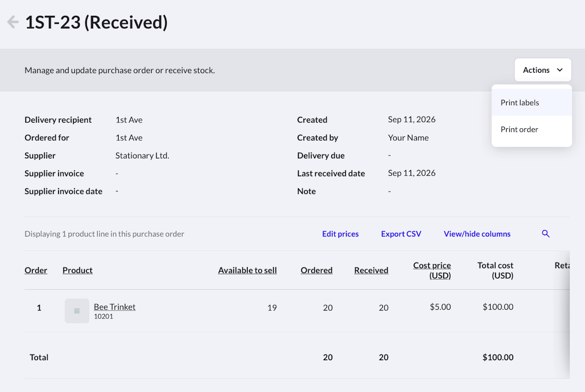This screenshot has height=392, width=585.
Task: Export the order with Export CSV
Action: pyautogui.click(x=401, y=234)
